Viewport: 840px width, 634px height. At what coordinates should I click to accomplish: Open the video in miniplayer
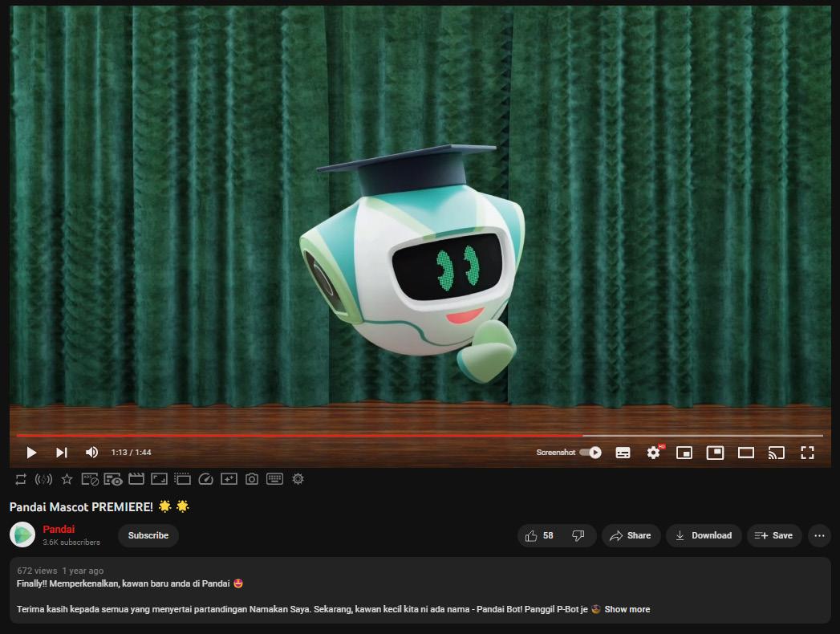click(684, 453)
